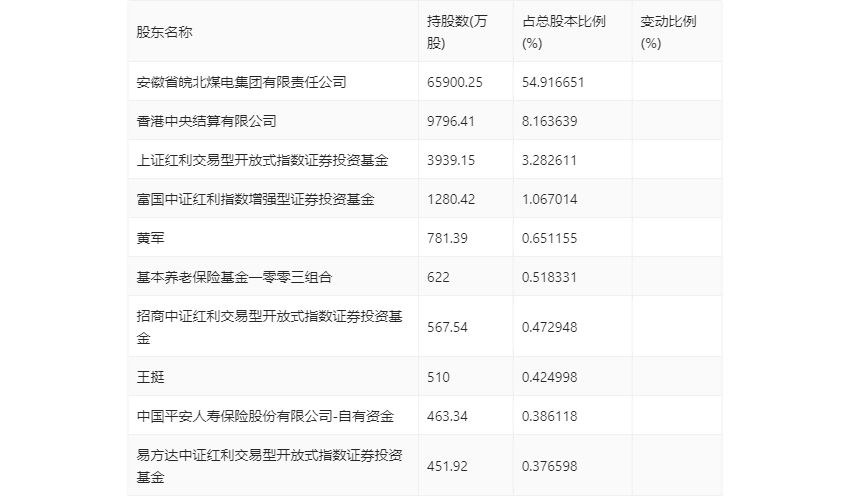The image size is (850, 496).
Task: Select the percentage 3.282611
Action: pos(549,160)
